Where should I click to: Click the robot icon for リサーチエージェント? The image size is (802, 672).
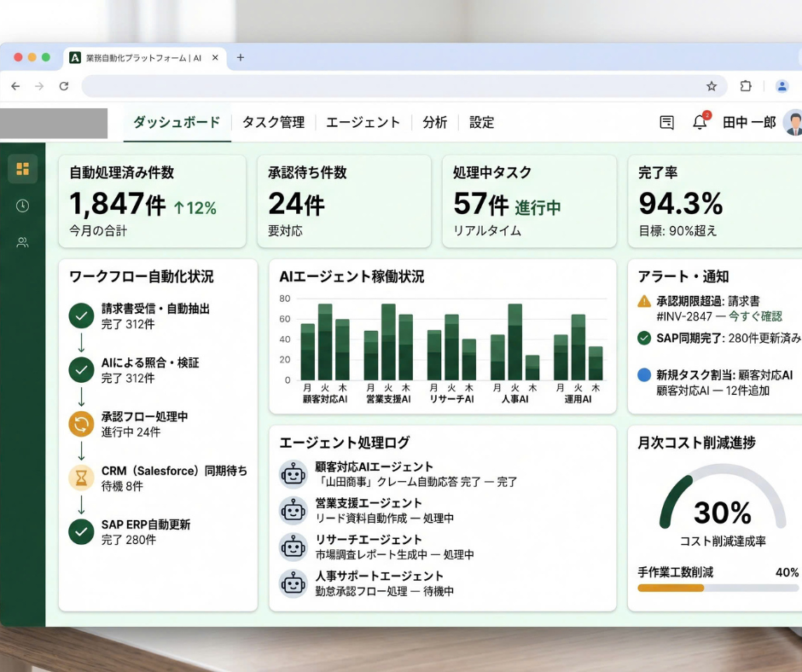293,547
